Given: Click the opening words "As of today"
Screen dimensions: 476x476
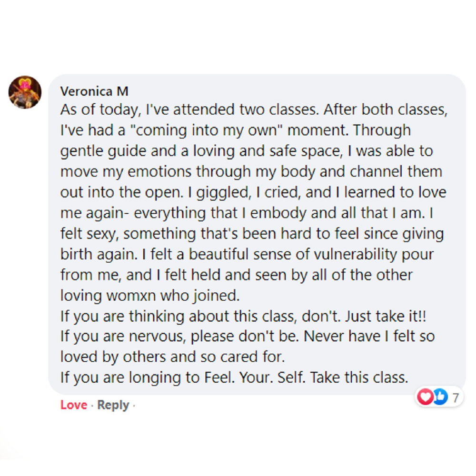Looking at the screenshot, I should point(98,110).
